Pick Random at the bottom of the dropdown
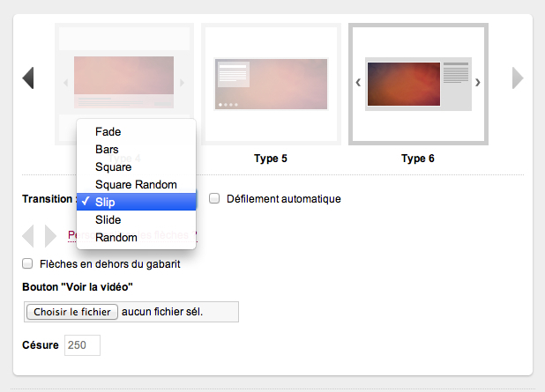The width and height of the screenshot is (545, 392). click(x=116, y=238)
